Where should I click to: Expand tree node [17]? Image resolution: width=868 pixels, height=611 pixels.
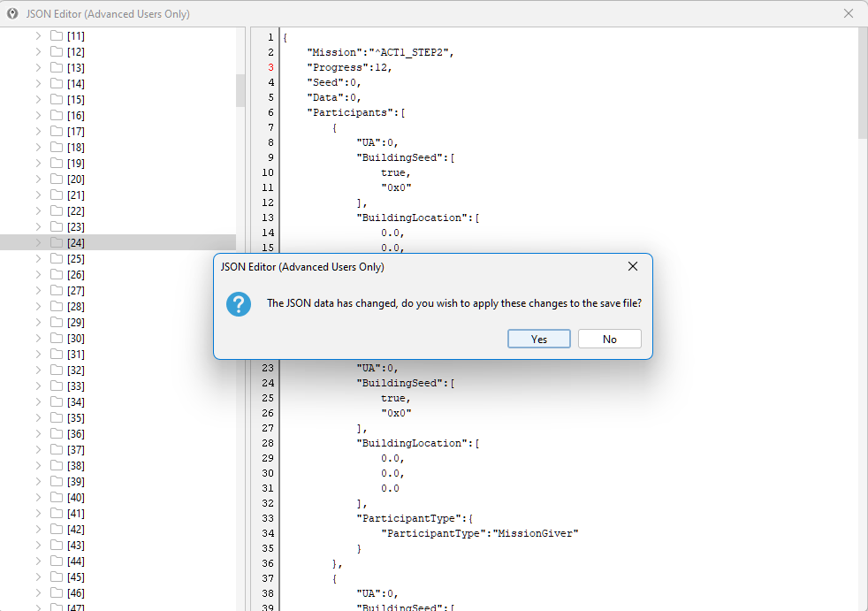38,131
